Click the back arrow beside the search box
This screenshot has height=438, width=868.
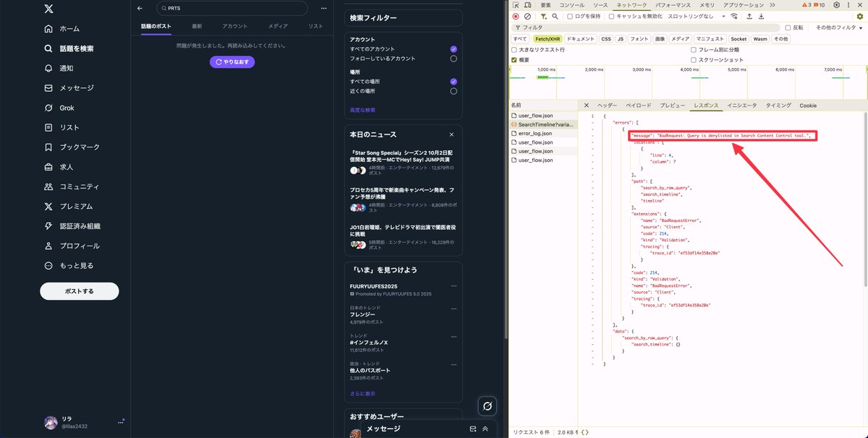pos(140,8)
